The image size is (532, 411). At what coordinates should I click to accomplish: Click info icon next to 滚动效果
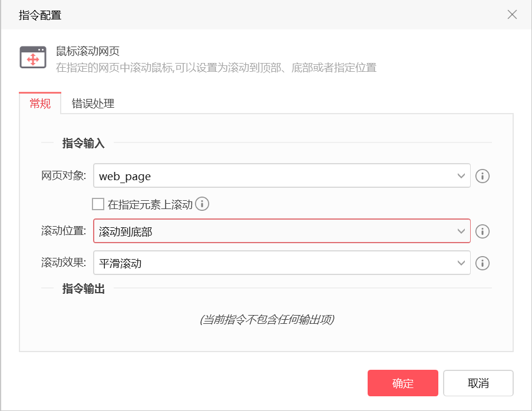[482, 263]
